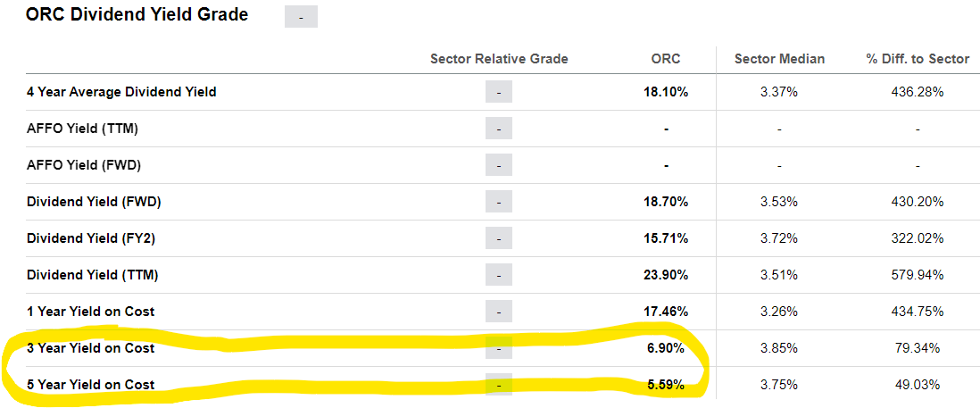
Task: Click the Sector Relative Grade column header
Action: pos(499,59)
